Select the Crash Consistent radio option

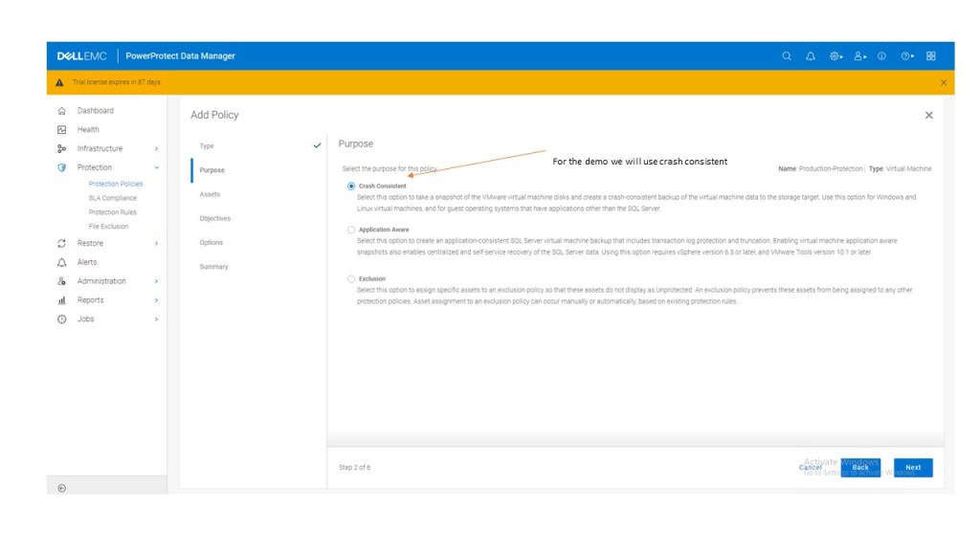(351, 187)
